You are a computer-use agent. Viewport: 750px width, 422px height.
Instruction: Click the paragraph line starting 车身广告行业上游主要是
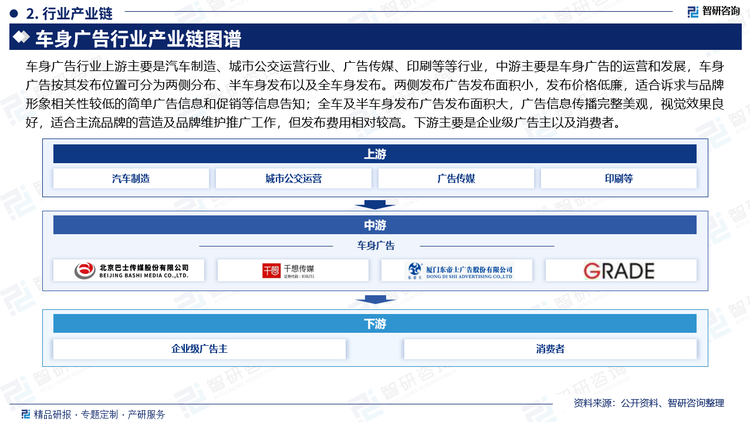(x=375, y=66)
